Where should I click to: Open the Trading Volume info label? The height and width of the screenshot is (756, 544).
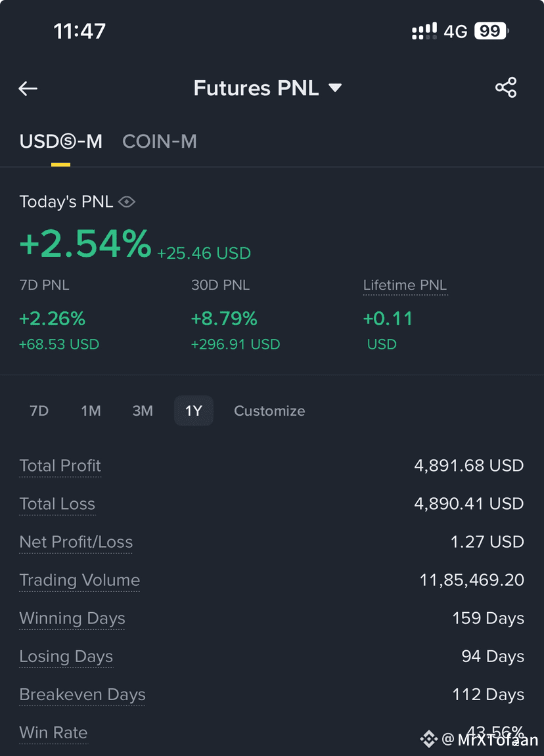[79, 580]
